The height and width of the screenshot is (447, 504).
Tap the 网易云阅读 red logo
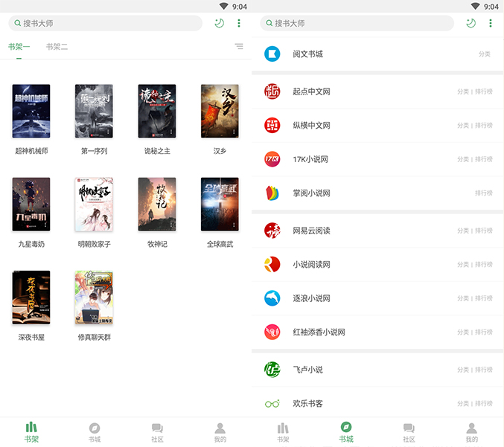point(272,231)
